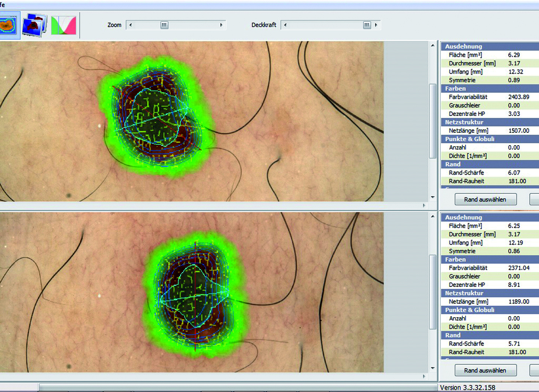Click lower image pane scroll down arrow
539x392 pixels.
click(433, 368)
